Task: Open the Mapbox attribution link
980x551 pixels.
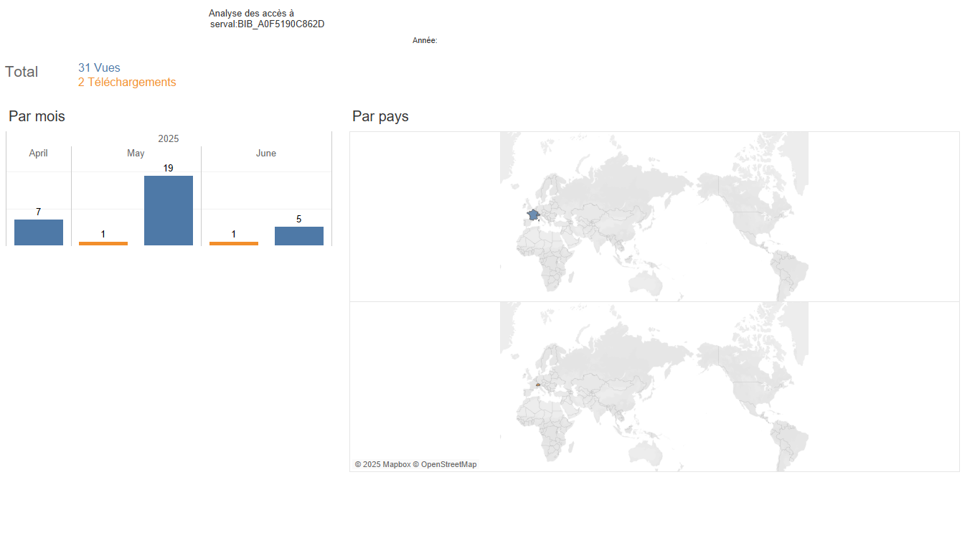Action: pos(382,465)
